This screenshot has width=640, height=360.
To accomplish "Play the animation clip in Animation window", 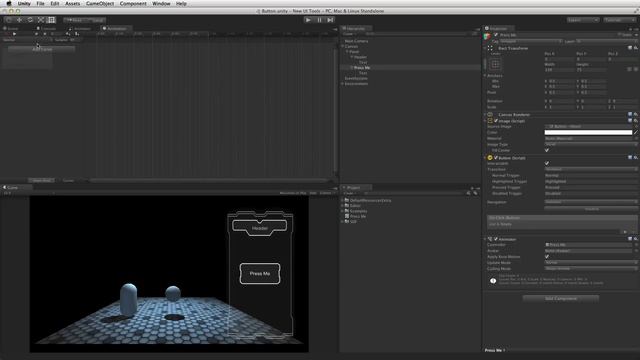I will (14, 34).
